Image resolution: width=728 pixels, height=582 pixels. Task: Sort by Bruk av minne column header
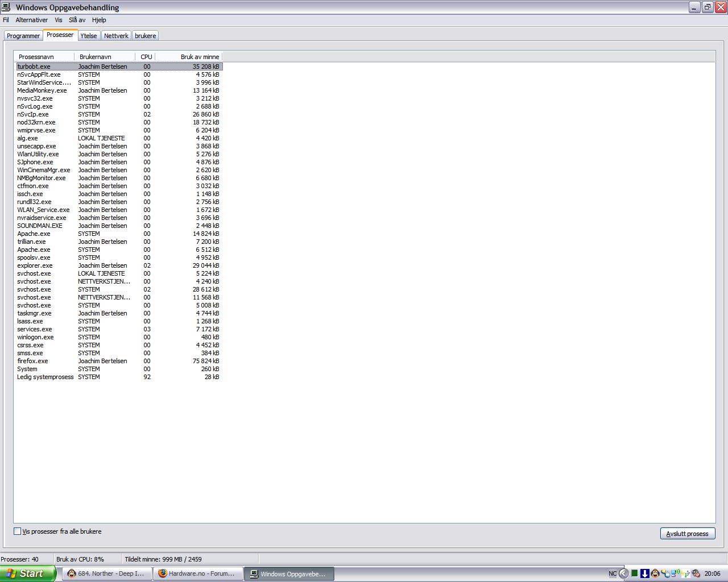[188, 57]
